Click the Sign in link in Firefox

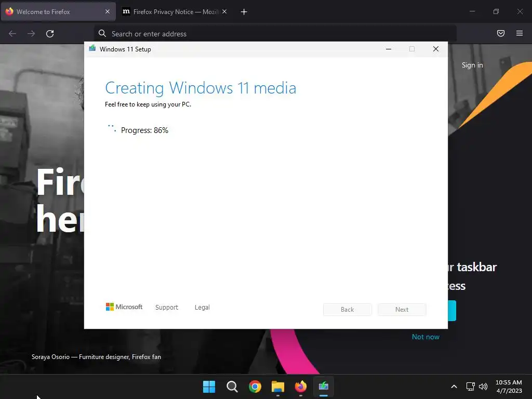pos(472,65)
